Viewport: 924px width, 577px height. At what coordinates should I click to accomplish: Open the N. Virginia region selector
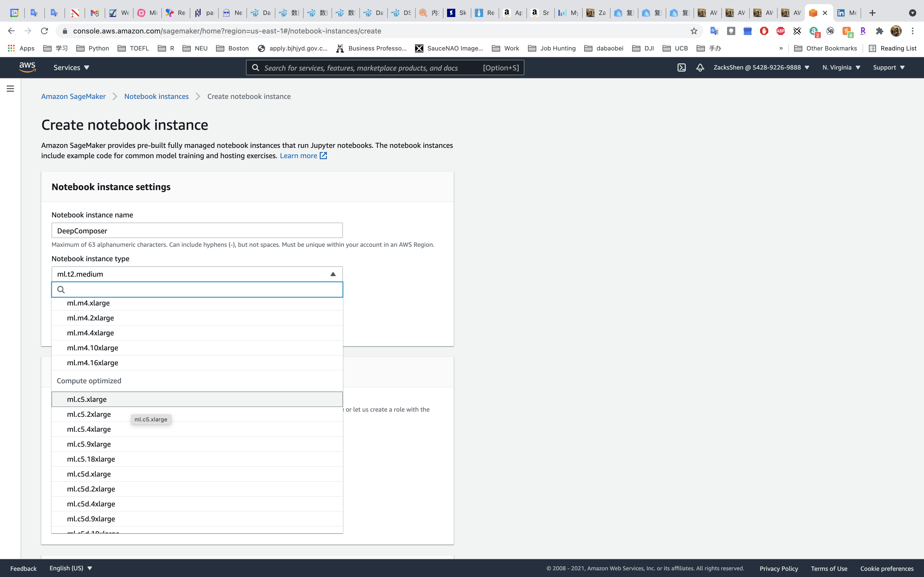[x=841, y=67]
